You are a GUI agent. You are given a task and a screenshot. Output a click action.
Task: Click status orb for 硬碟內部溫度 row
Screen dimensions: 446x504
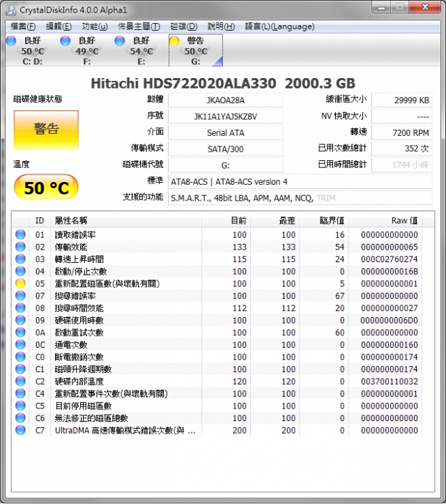(x=20, y=381)
